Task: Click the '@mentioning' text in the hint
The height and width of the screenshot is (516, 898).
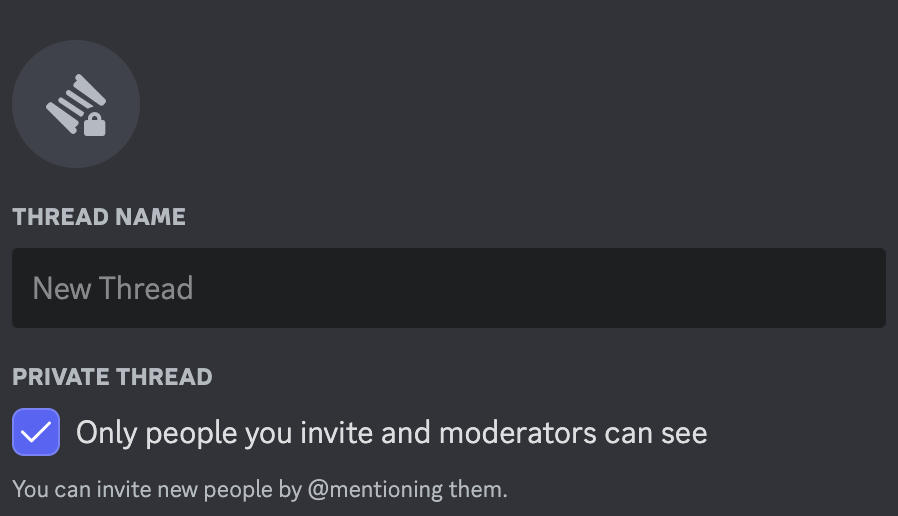Action: point(375,490)
